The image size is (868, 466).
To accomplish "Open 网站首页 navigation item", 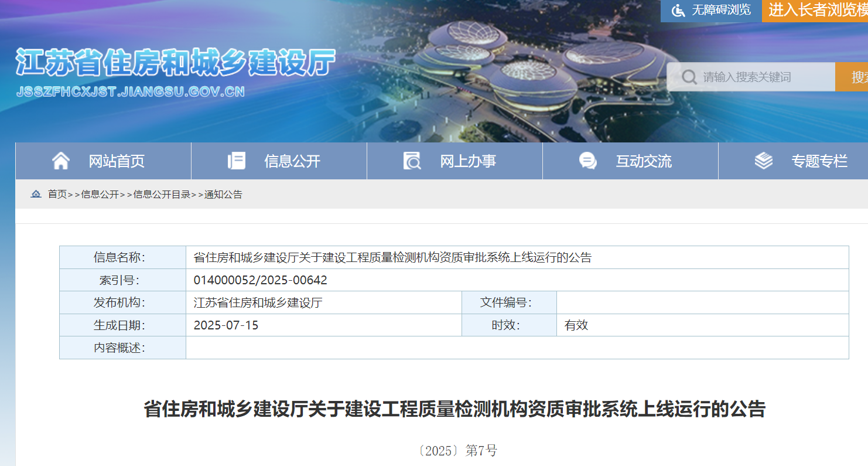I will point(104,161).
